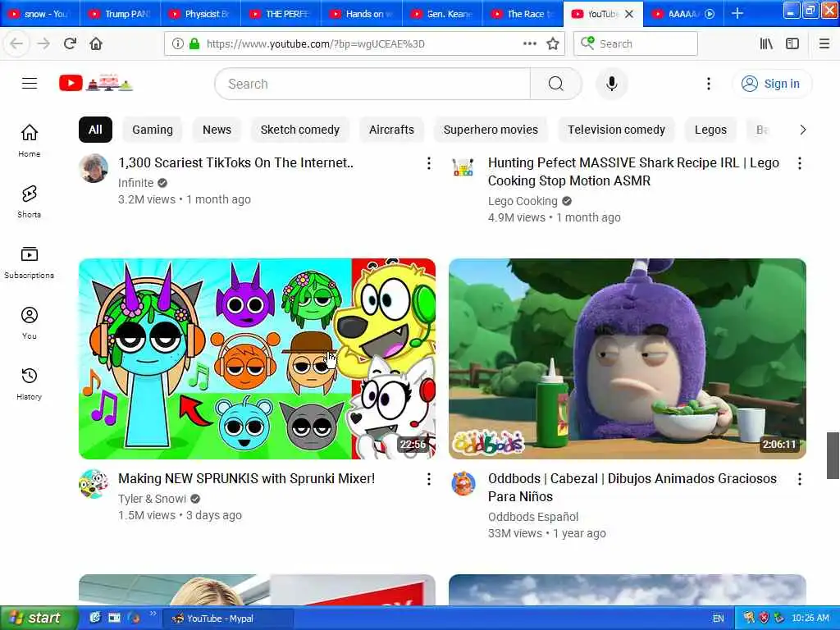This screenshot has height=630, width=840.
Task: Switch to the Physicist browser tab
Action: (201, 14)
